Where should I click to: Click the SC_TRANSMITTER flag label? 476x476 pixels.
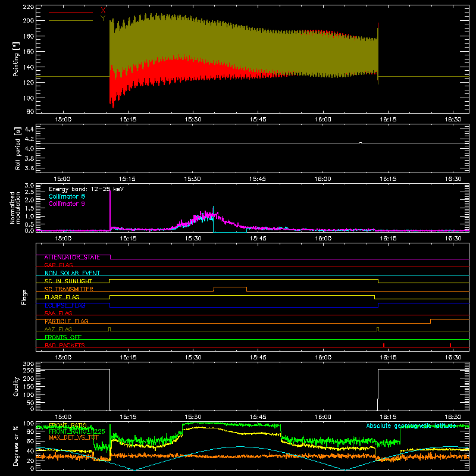[x=68, y=289]
